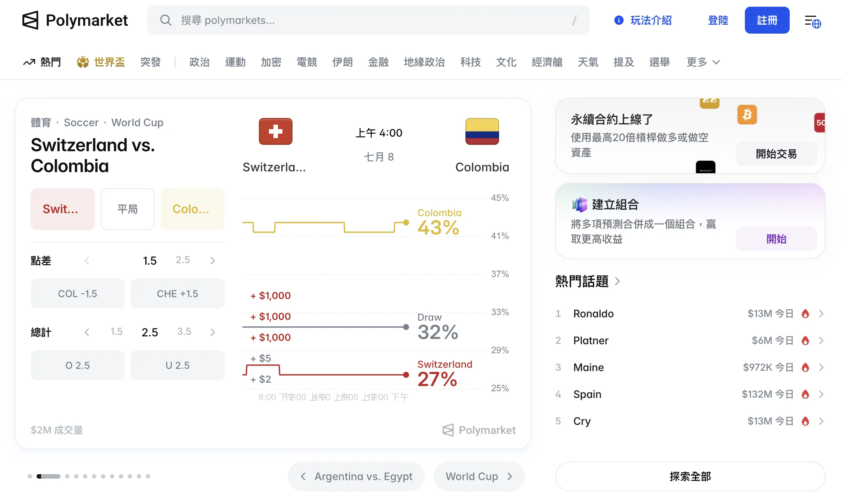Viewport: 842px width, 504px height.
Task: Click the World Cup breadcrumb link
Action: tap(137, 122)
